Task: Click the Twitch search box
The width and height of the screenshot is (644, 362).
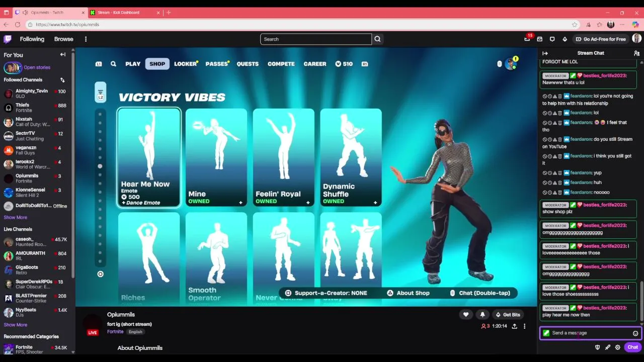Action: pyautogui.click(x=316, y=39)
